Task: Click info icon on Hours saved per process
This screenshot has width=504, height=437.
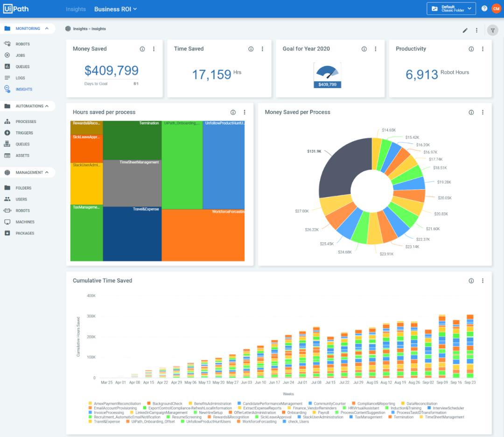Action: [233, 113]
